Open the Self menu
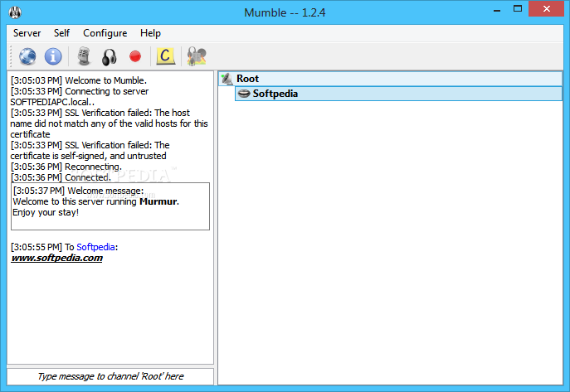 point(61,33)
